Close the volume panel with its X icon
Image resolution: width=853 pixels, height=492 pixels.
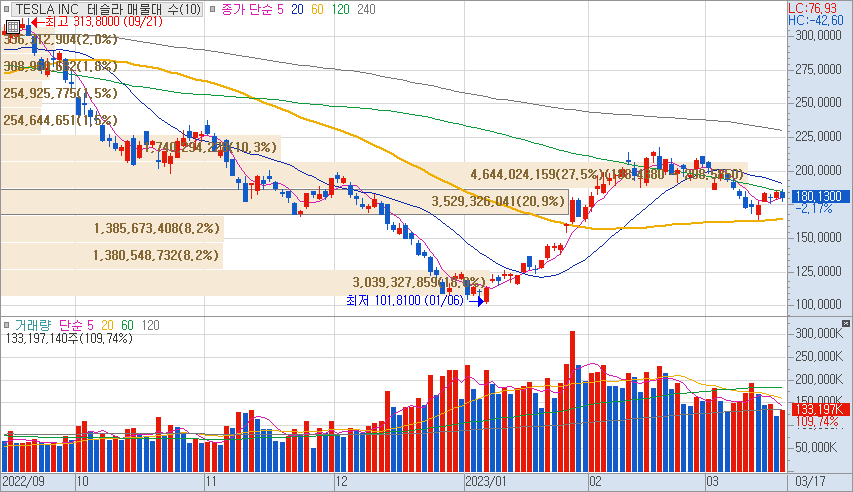(845, 323)
